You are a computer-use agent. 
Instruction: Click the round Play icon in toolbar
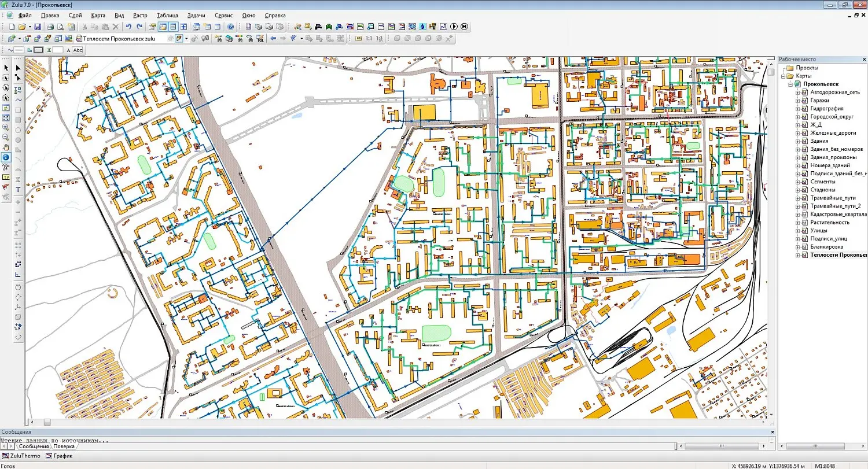[x=454, y=27]
